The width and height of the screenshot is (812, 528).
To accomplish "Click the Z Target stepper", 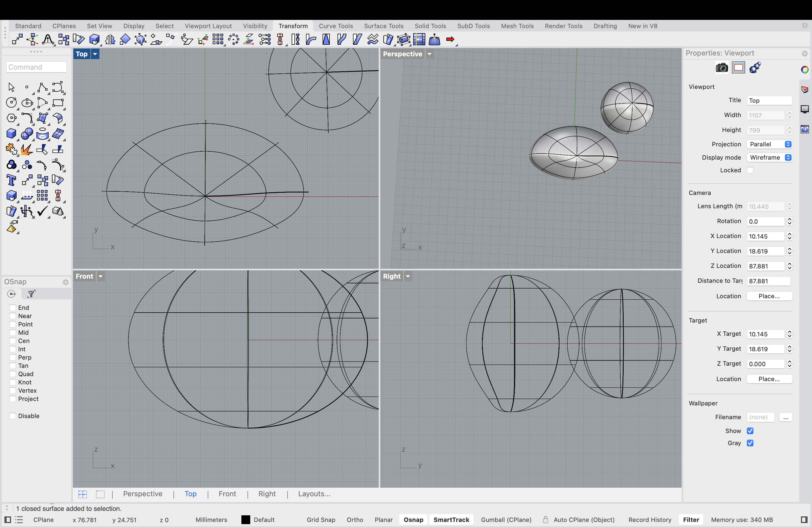I will (789, 364).
